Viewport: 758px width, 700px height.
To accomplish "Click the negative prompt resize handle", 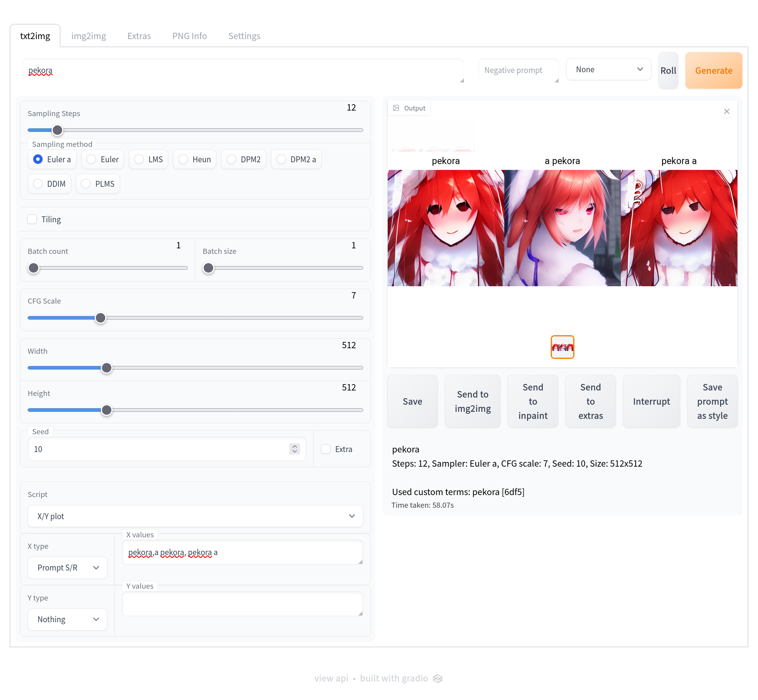I will [x=557, y=81].
